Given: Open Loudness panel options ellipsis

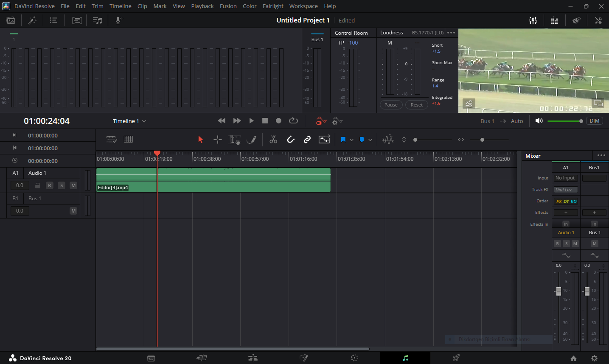Looking at the screenshot, I should (451, 33).
